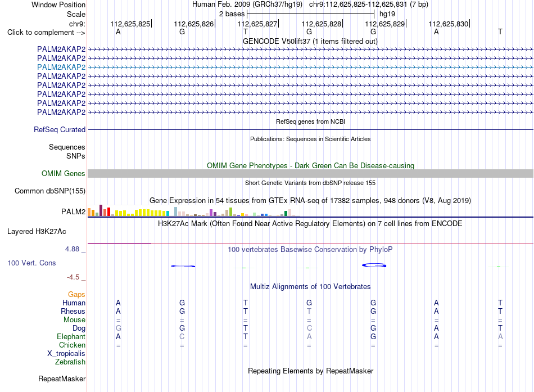
Task: Click the X_tropicalis alignment row label
Action: 66,354
